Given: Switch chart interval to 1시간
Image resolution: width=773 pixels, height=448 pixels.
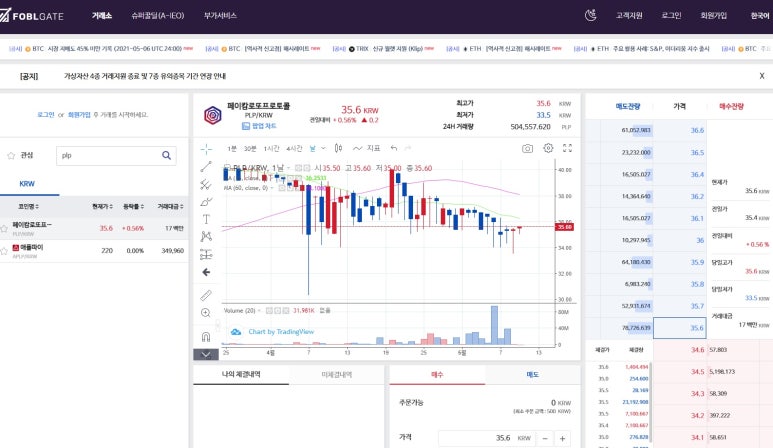Looking at the screenshot, I should [x=271, y=148].
